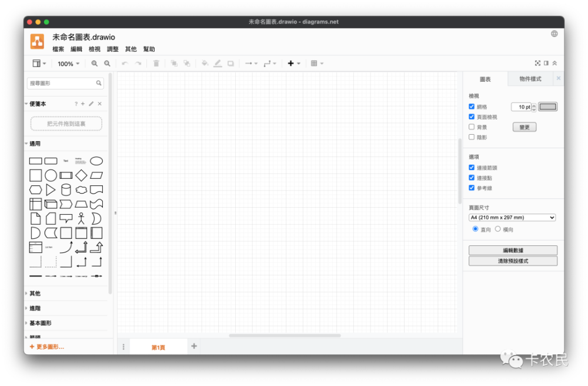Open the 100% zoom dropdown
The height and width of the screenshot is (386, 588).
[68, 64]
